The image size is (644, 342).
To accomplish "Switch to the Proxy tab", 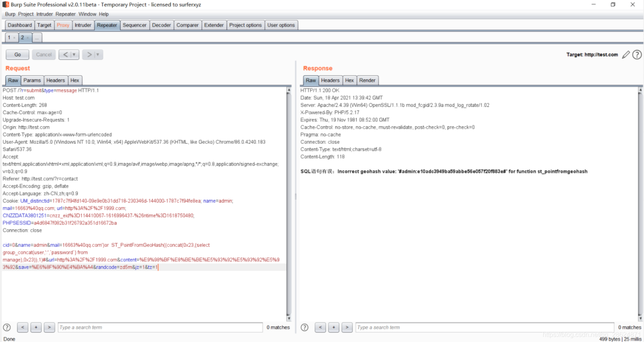I will tap(63, 25).
